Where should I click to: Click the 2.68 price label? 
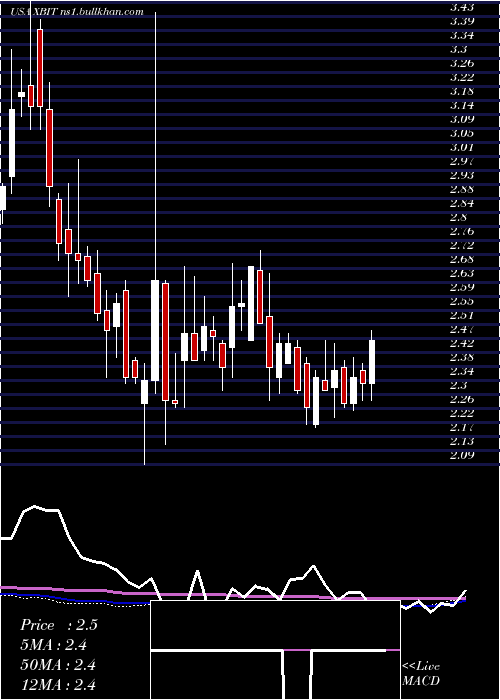(462, 259)
